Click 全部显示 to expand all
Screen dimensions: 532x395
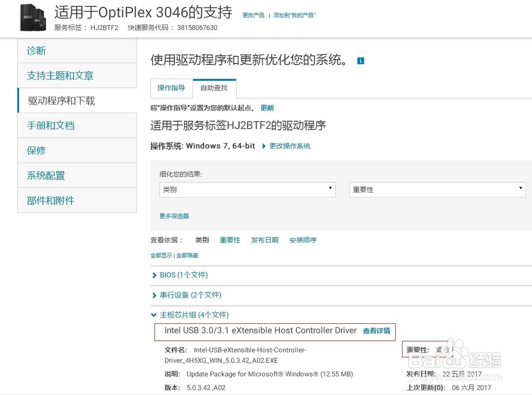(x=161, y=255)
